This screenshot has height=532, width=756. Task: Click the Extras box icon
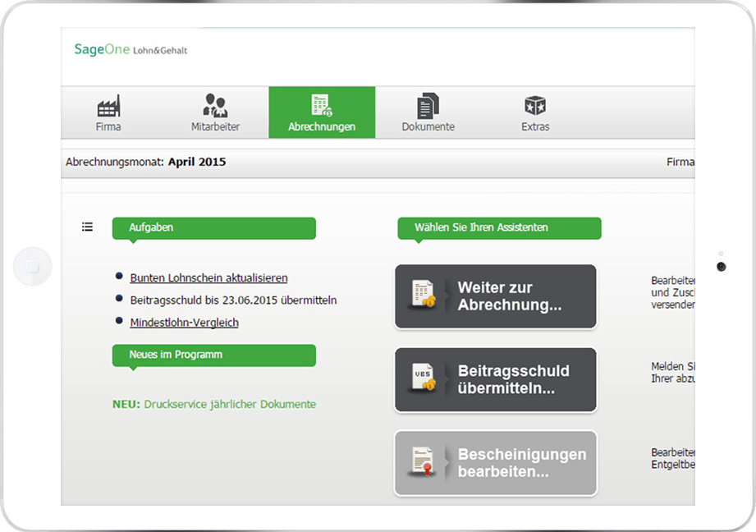535,106
